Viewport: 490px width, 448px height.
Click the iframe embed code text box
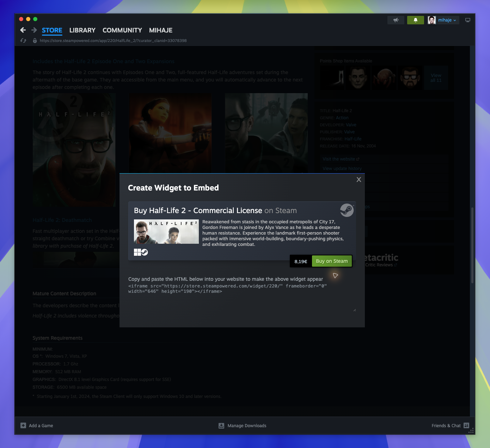[x=242, y=297]
